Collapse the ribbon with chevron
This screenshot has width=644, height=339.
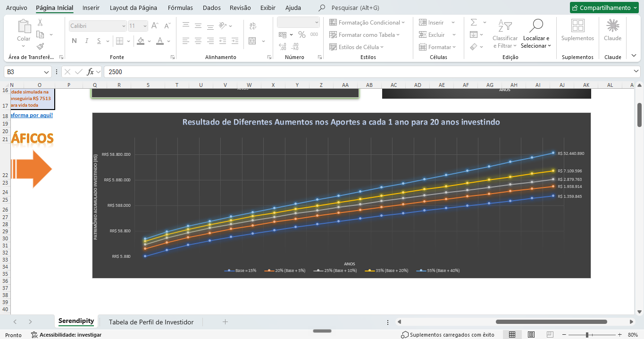pos(634,56)
